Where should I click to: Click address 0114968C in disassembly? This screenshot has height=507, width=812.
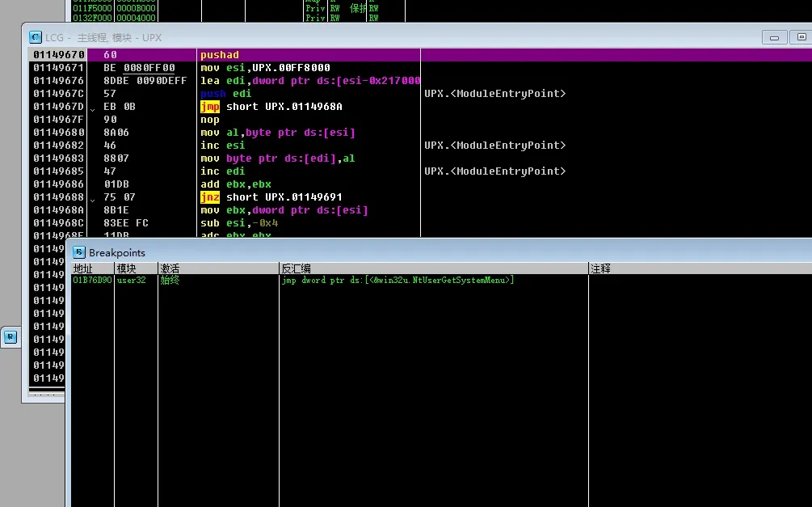point(58,223)
